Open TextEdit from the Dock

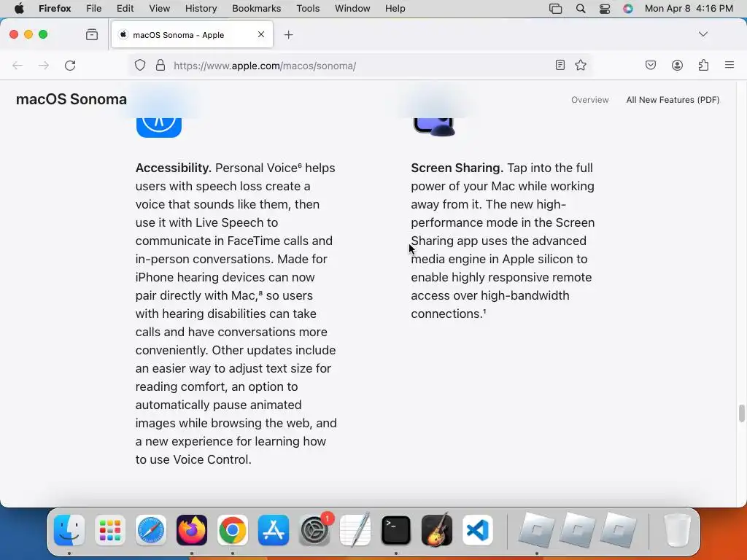click(355, 530)
